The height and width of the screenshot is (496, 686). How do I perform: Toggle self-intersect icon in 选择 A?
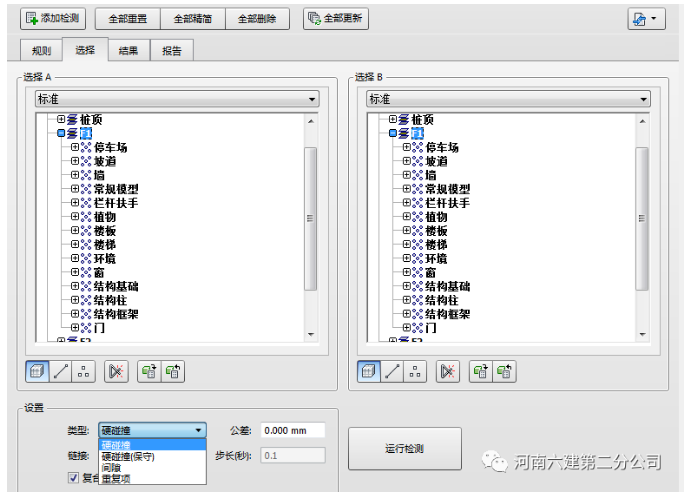click(x=116, y=372)
